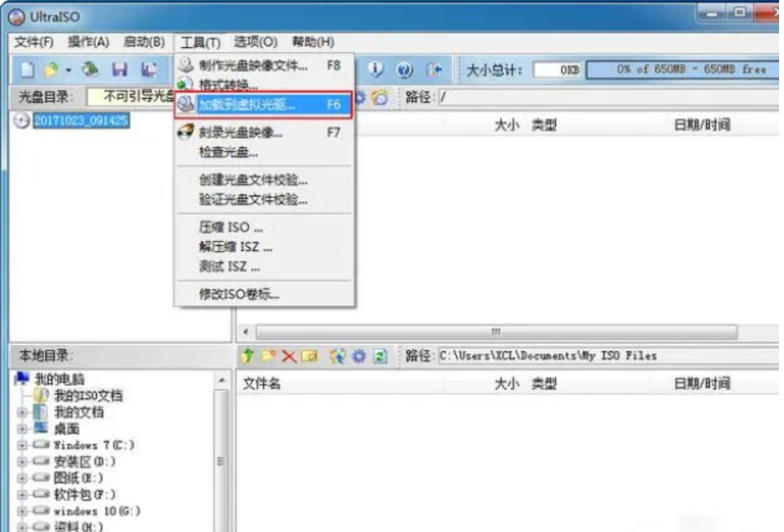This screenshot has width=784, height=532.
Task: Click the make disc image menu icon
Action: tap(186, 65)
